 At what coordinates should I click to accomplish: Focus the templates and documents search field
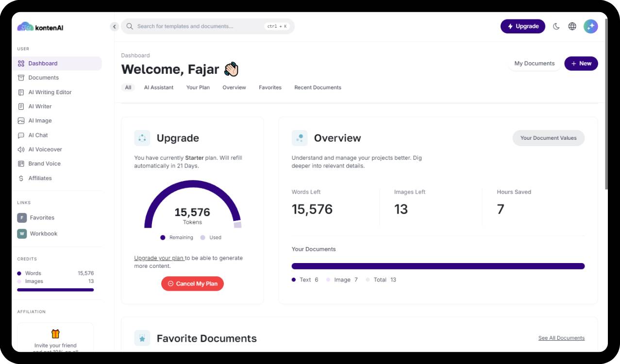click(x=207, y=26)
